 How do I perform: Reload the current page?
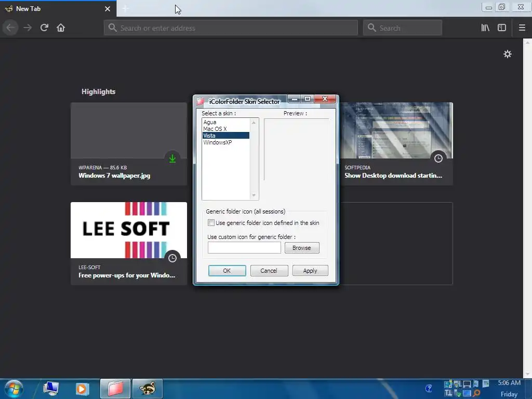pyautogui.click(x=44, y=28)
